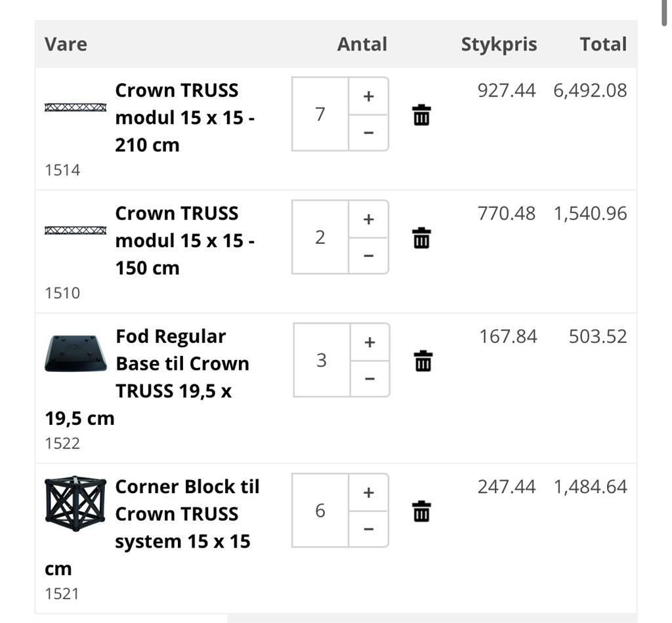Screen dimensions: 672x623
Task: Delete the Crown TRUSS 210 cm item
Action: click(421, 115)
